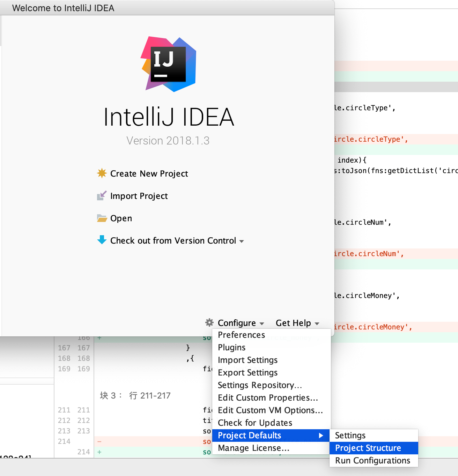The width and height of the screenshot is (458, 476).
Task: Click Check for Updates menu item
Action: coord(255,423)
